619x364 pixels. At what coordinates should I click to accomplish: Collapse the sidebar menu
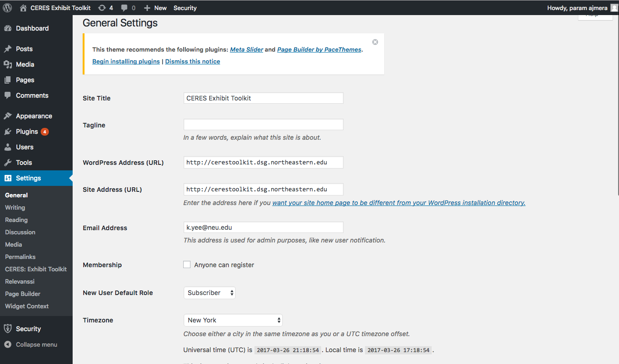36,345
